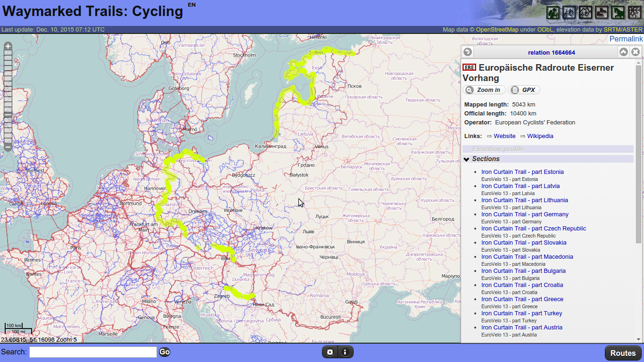
Task: Open Iron Curtain Trail part Estonia
Action: tap(522, 172)
